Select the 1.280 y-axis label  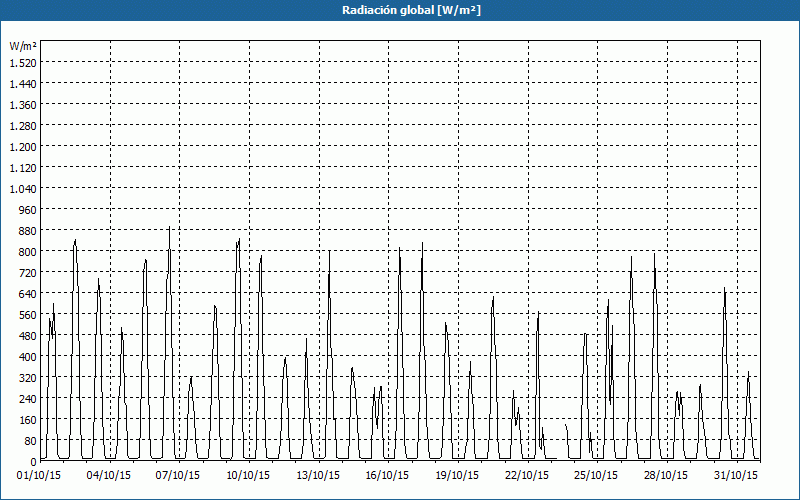click(23, 126)
